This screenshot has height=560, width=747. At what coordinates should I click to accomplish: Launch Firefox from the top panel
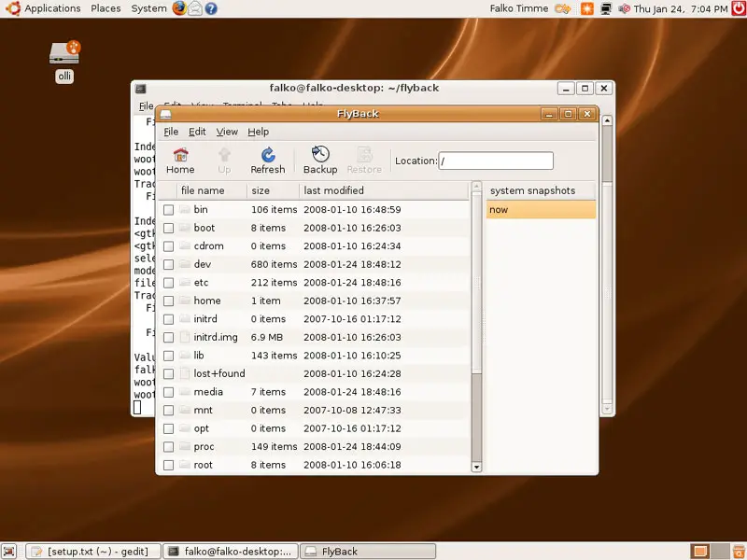pos(179,8)
